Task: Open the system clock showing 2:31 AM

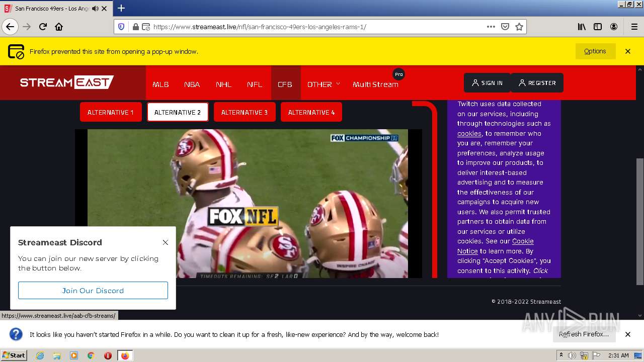Action: [x=618, y=355]
